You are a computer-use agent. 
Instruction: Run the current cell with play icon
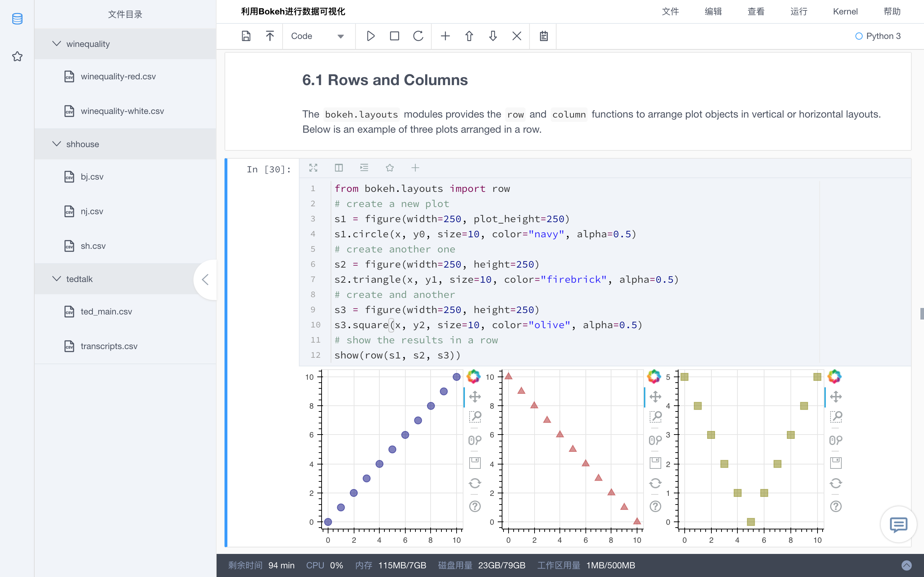[370, 36]
